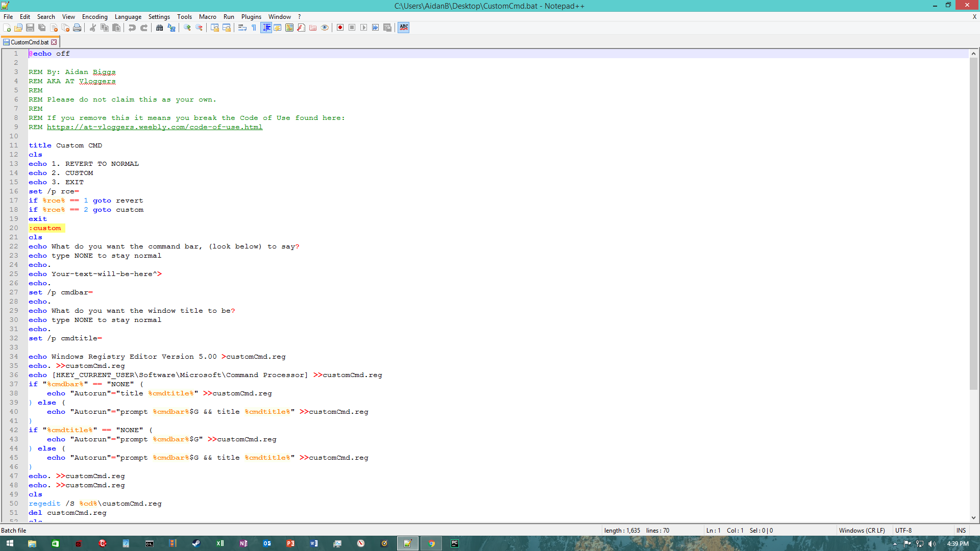Click the Run macro stop icon
Viewport: 980px width, 551px height.
point(351,27)
